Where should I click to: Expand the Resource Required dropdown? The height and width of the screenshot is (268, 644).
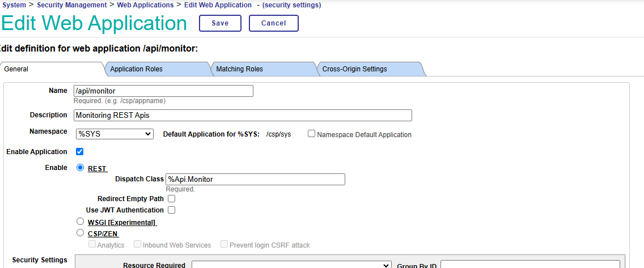point(291,265)
